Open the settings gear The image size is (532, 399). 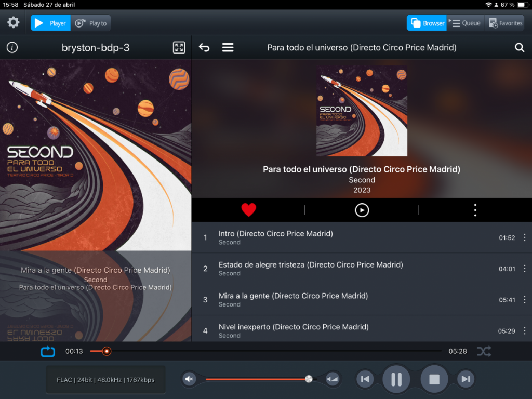[x=13, y=23]
